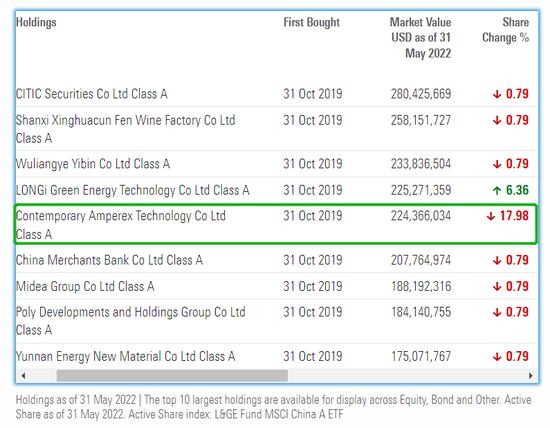Viewport: 550px width, 428px height.
Task: Click the Holdings column header
Action: click(36, 22)
